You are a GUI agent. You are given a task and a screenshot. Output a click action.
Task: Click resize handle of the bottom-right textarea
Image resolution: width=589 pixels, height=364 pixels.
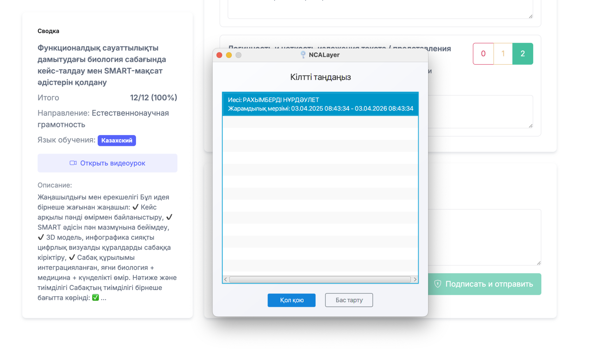(539, 263)
